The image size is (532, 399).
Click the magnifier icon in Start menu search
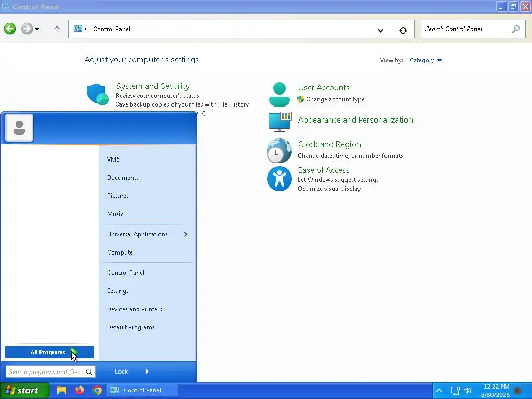pyautogui.click(x=89, y=372)
